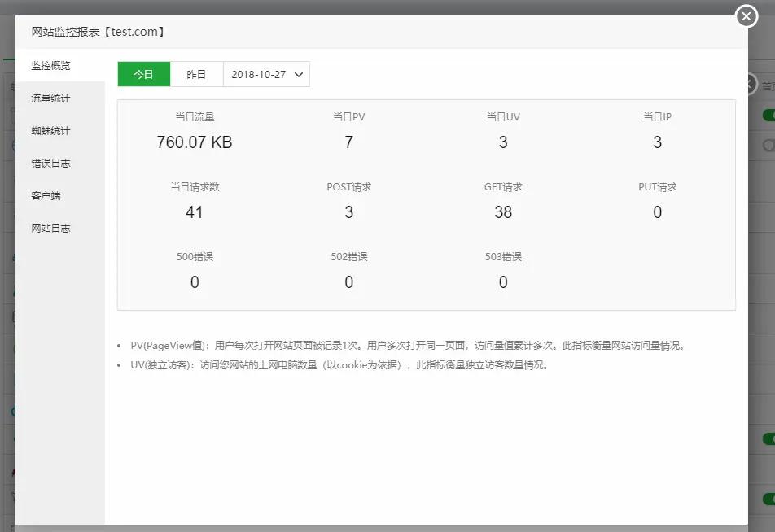Viewport: 775px width, 532px height.
Task: Switch to the 流量统计 tab
Action: [50, 98]
